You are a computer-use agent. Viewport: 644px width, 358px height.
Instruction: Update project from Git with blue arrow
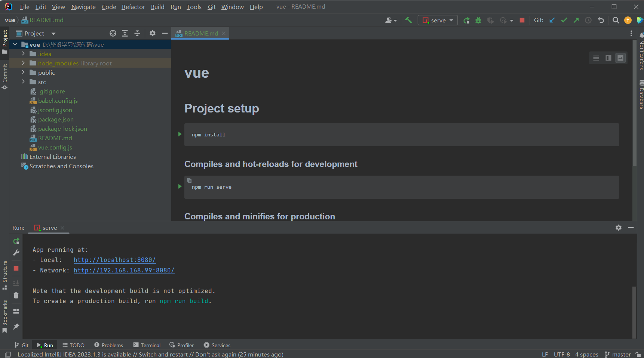pos(552,20)
